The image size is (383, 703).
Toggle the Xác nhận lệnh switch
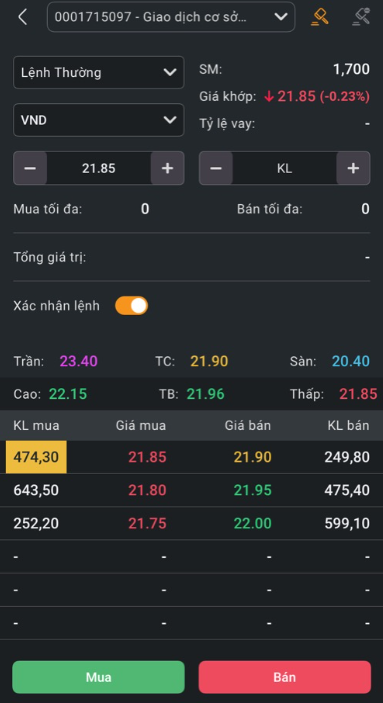tap(131, 306)
